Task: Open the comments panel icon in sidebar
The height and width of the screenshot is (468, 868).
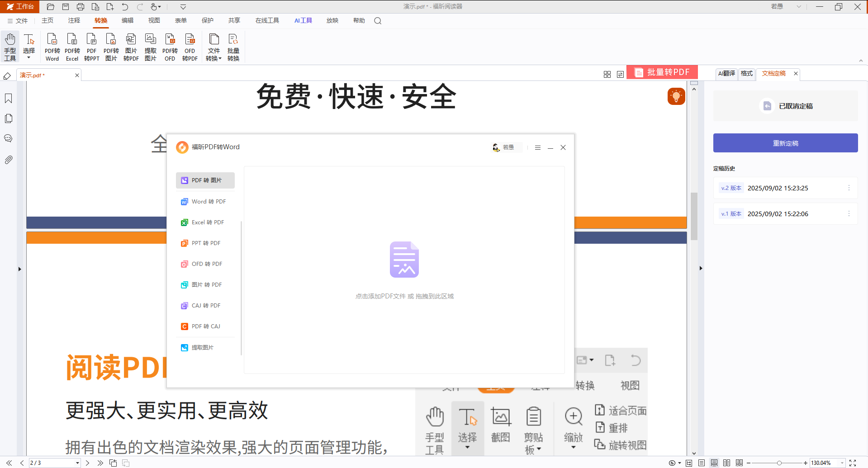Action: (8, 138)
